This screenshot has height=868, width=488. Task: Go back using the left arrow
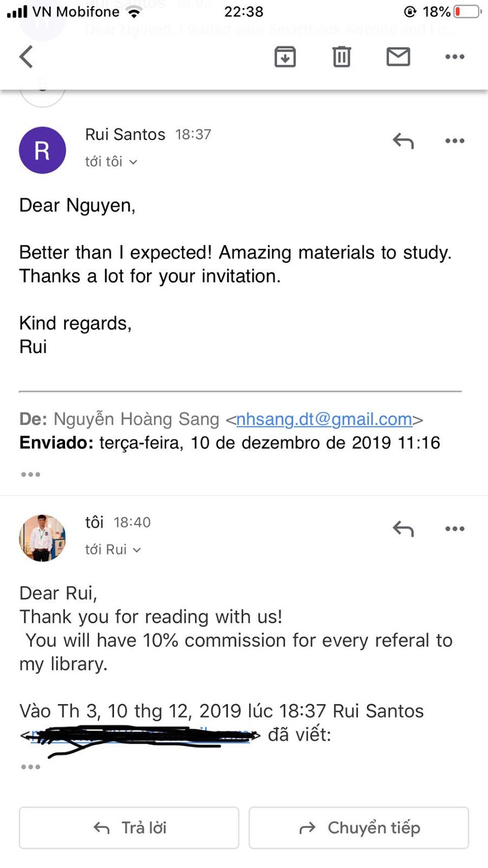click(x=26, y=56)
